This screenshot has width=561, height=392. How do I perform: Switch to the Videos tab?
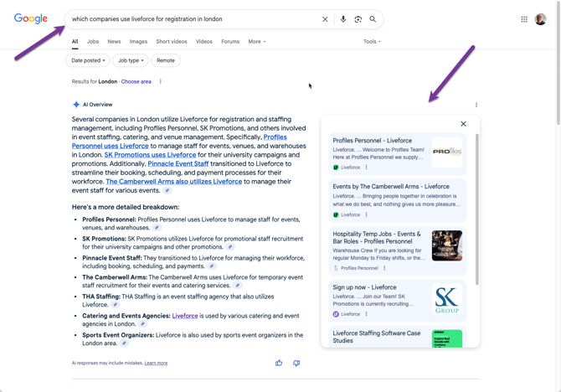click(x=204, y=42)
